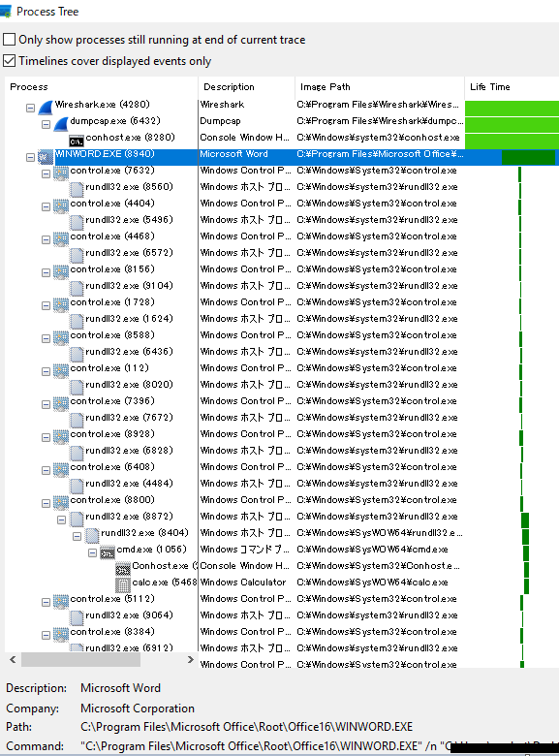Click the rundll32.exe (8872) lifetime bar
Viewport: 559px width, 756px height.
[x=525, y=520]
